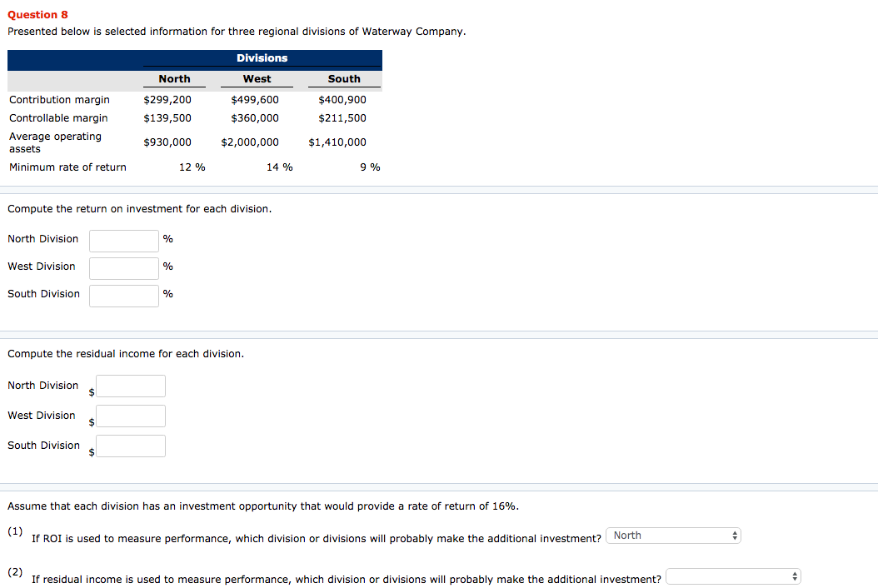Viewport: 878px width, 588px height.
Task: Click the Divisions table header
Action: point(262,58)
